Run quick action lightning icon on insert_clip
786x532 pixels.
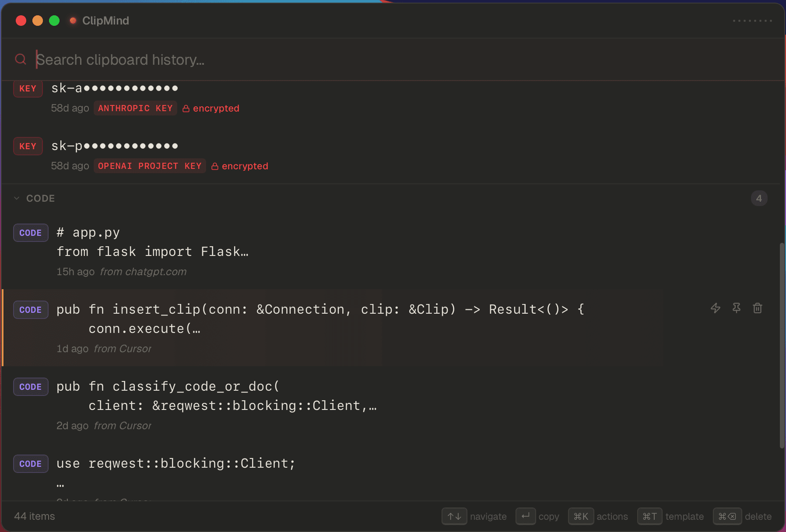click(716, 308)
